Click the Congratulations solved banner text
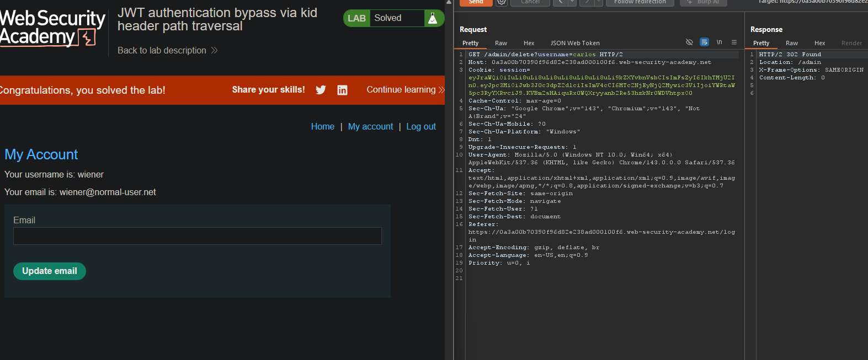The image size is (868, 360). point(82,90)
